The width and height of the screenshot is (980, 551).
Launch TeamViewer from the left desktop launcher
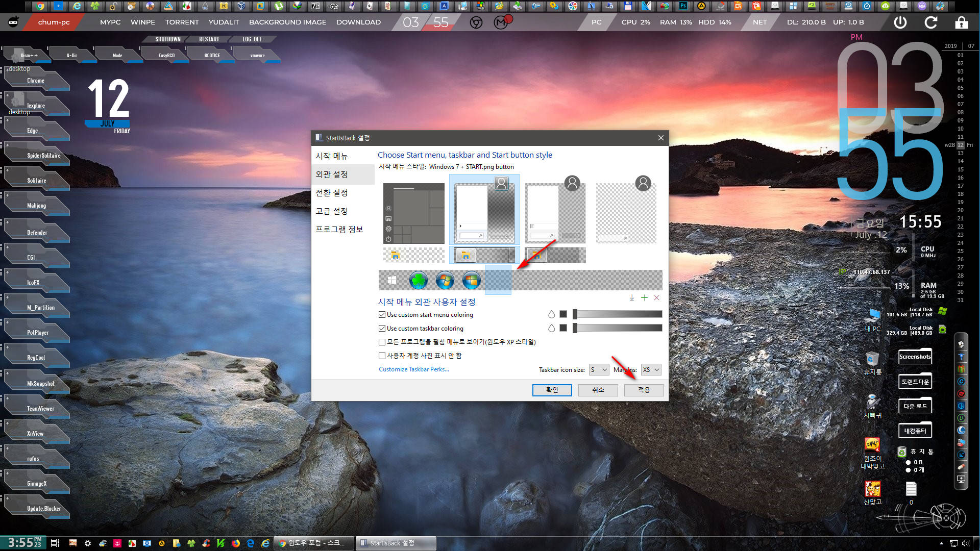[40, 409]
